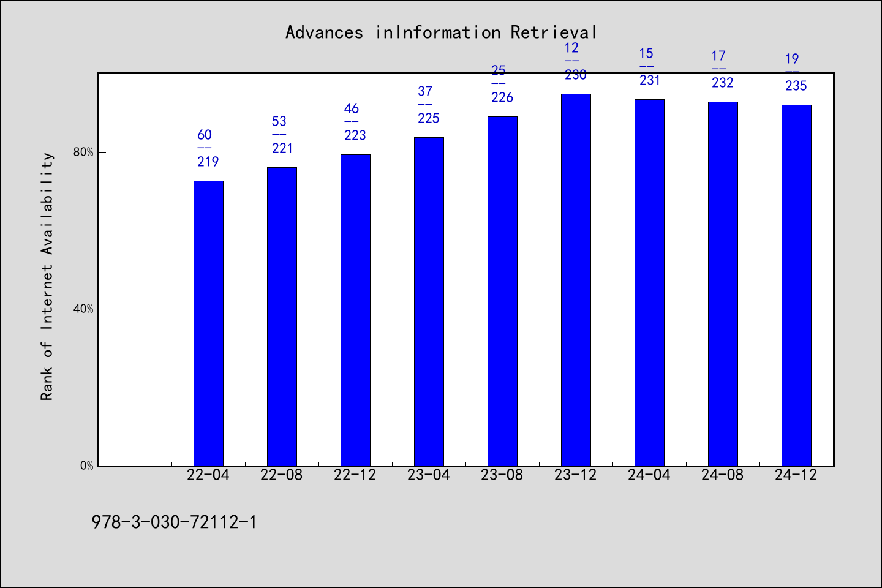Click the x-axis label 24-08
The width and height of the screenshot is (882, 588).
point(723,475)
